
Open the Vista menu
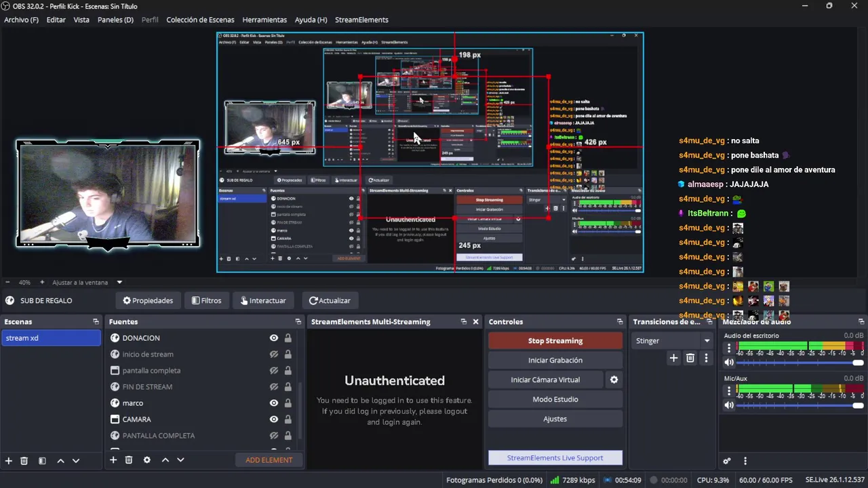(x=81, y=20)
